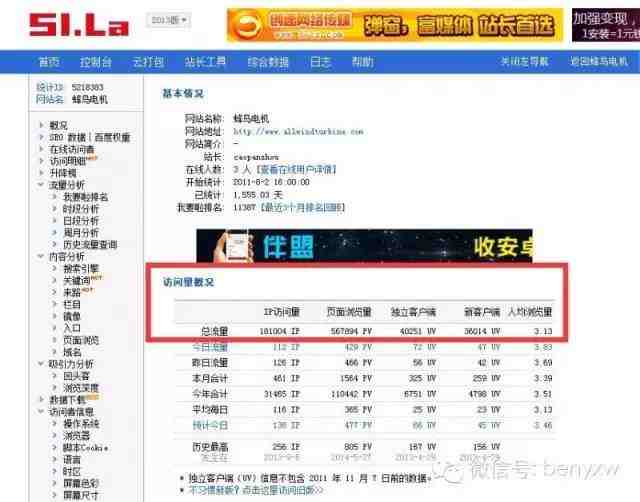Click the 总流量 row label
The width and height of the screenshot is (640, 502).
[214, 331]
